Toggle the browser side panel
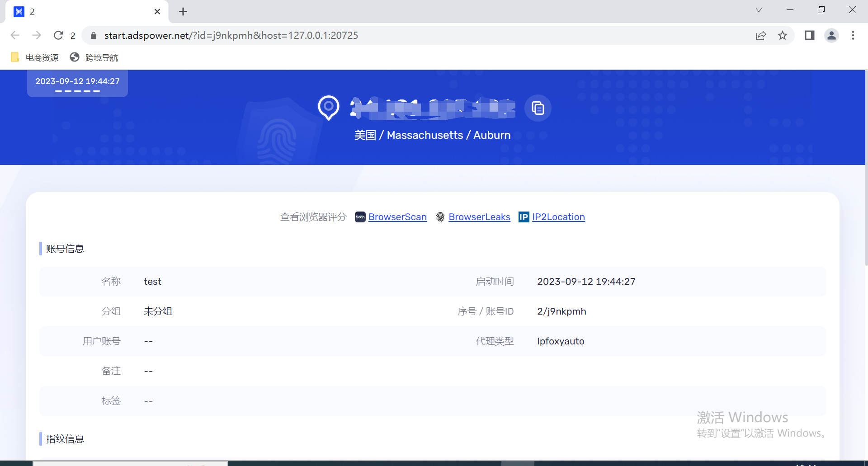The image size is (868, 466). coord(809,35)
